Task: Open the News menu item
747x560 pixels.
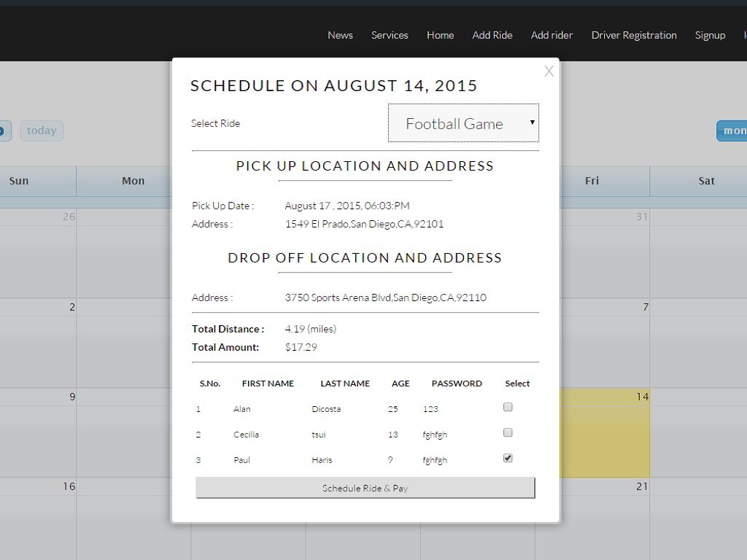Action: pyautogui.click(x=340, y=35)
